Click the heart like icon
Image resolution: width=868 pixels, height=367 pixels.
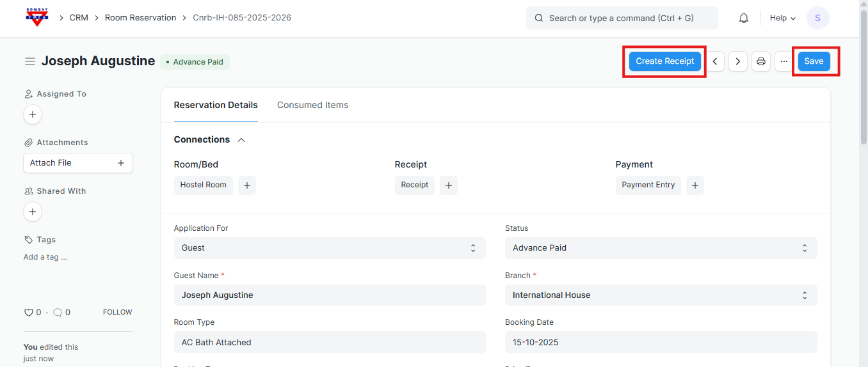28,313
